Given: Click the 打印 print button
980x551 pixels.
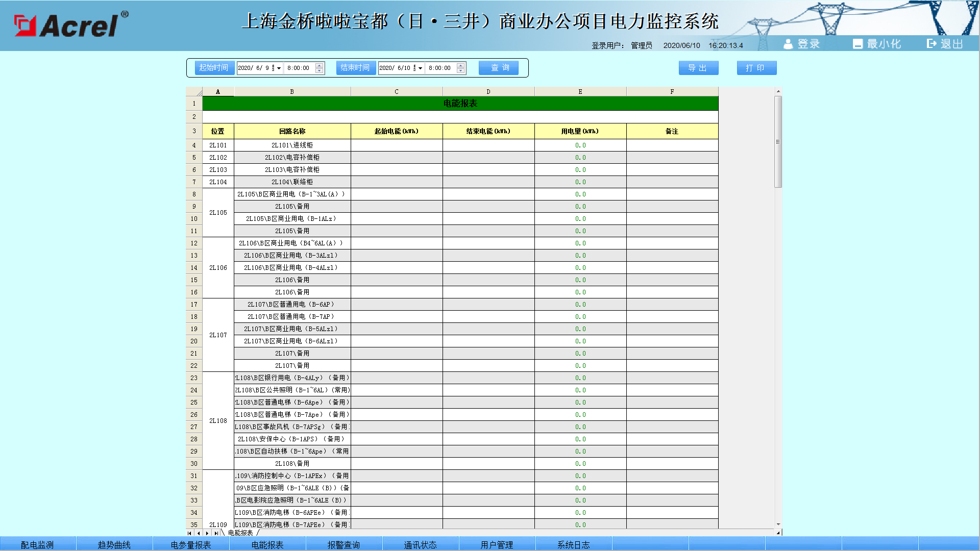Looking at the screenshot, I should coord(757,68).
